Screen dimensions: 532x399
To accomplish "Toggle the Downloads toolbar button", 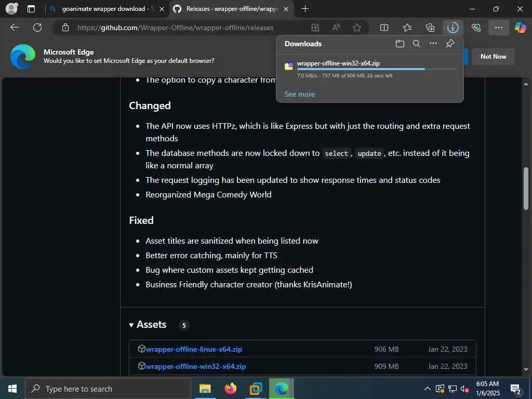I will coord(453,28).
